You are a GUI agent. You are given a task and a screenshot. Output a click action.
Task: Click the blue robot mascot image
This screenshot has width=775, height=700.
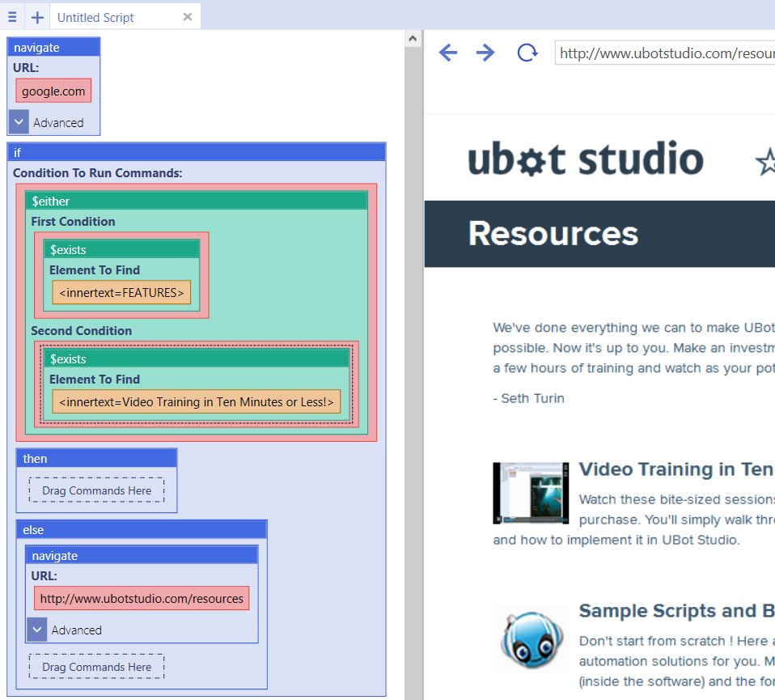click(531, 639)
